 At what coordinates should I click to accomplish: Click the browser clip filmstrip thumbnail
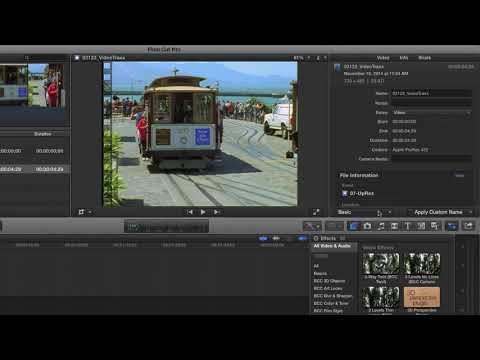[x=32, y=86]
